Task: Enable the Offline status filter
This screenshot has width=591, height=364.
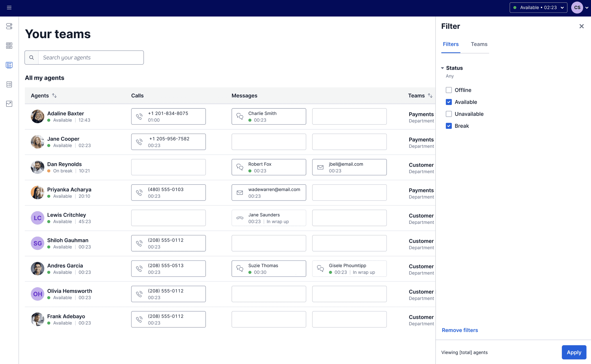Action: [449, 90]
